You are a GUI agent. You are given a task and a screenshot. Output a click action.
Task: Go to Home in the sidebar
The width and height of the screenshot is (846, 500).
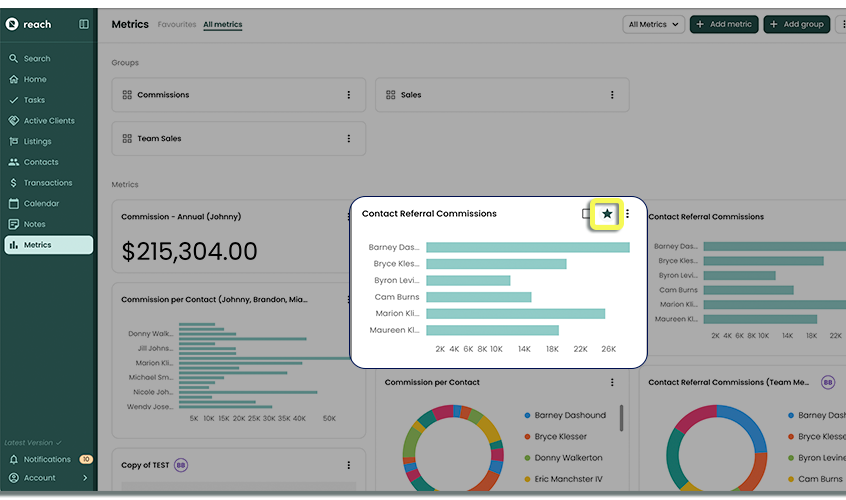click(35, 79)
